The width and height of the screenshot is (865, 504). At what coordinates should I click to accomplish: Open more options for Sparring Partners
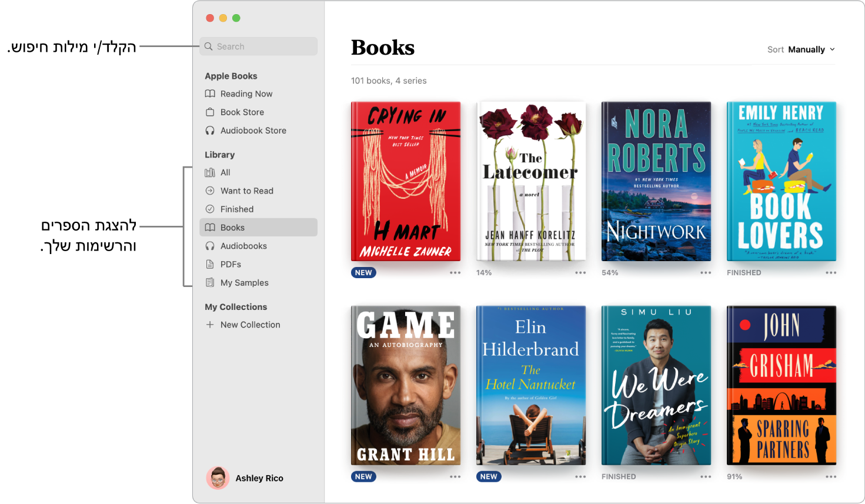[x=831, y=477]
